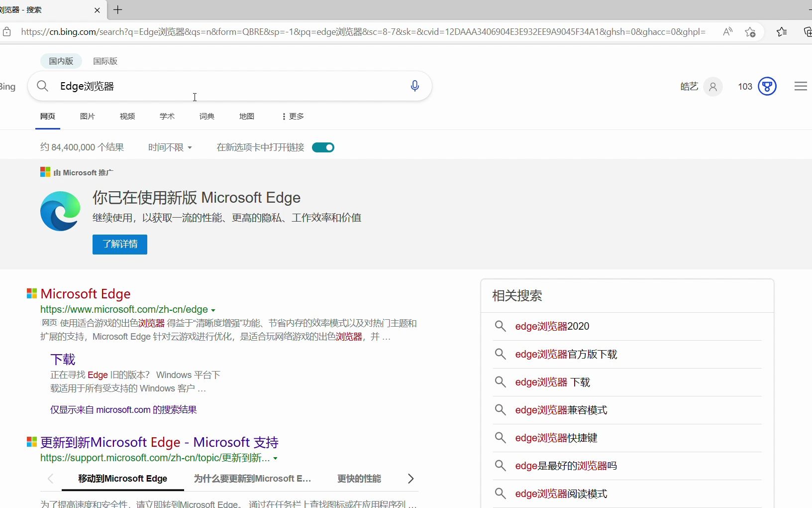Click the 你已在使用新版 Microsoft Edge headline
812x508 pixels.
197,198
